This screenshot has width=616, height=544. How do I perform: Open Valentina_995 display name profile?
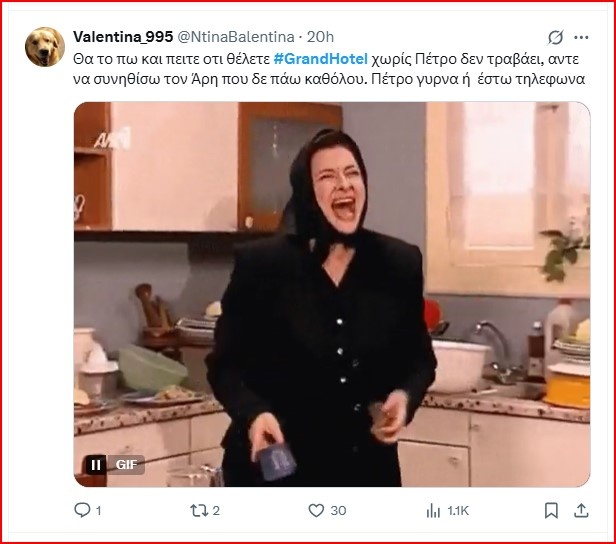[x=123, y=37]
